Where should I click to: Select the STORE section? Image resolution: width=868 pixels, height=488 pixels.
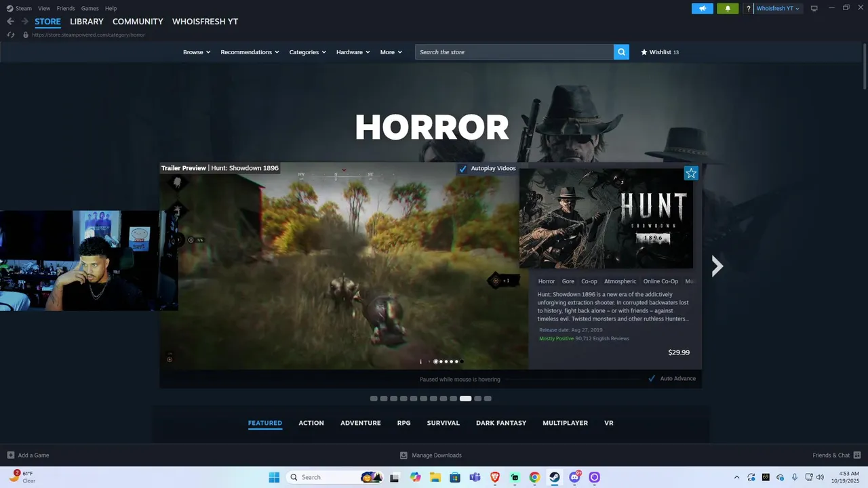click(47, 22)
